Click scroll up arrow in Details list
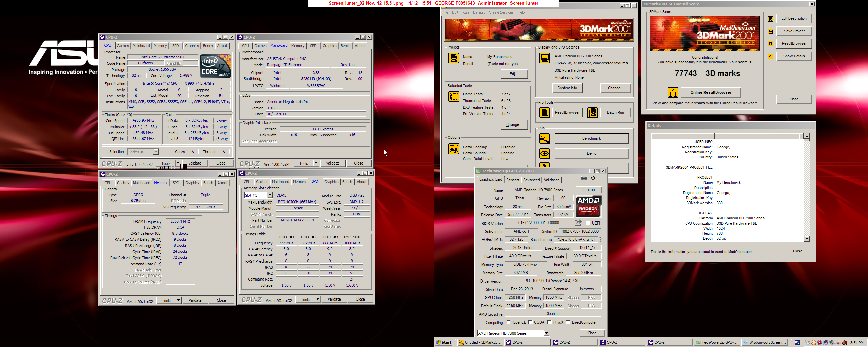868x347 pixels. click(807, 136)
